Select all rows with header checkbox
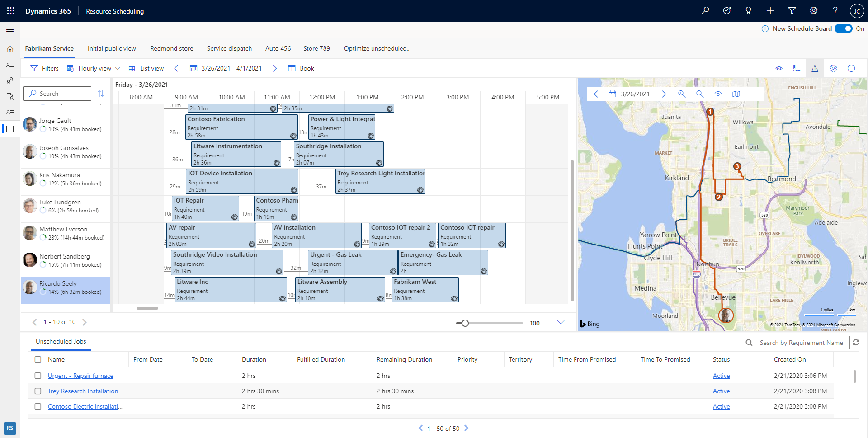 [x=38, y=359]
